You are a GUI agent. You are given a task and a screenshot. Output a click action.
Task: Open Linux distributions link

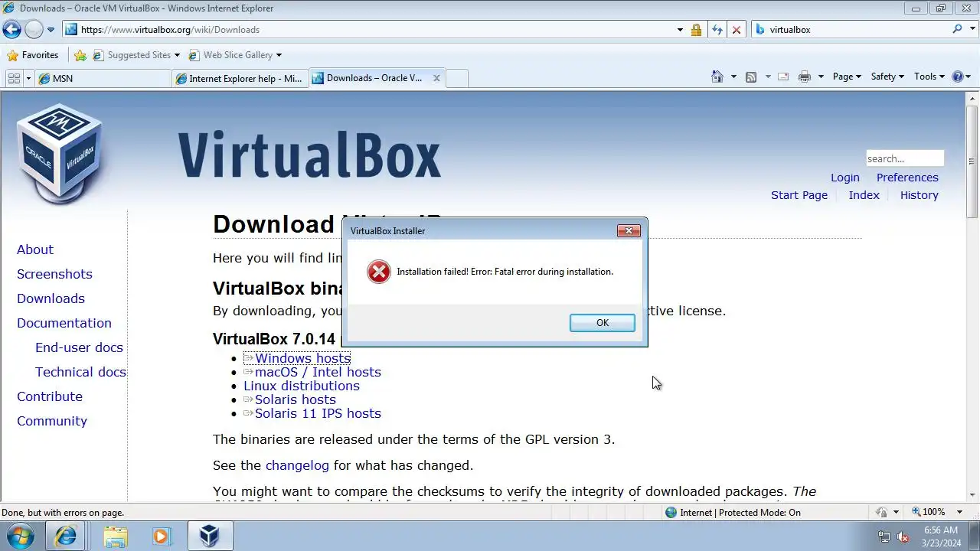point(302,386)
